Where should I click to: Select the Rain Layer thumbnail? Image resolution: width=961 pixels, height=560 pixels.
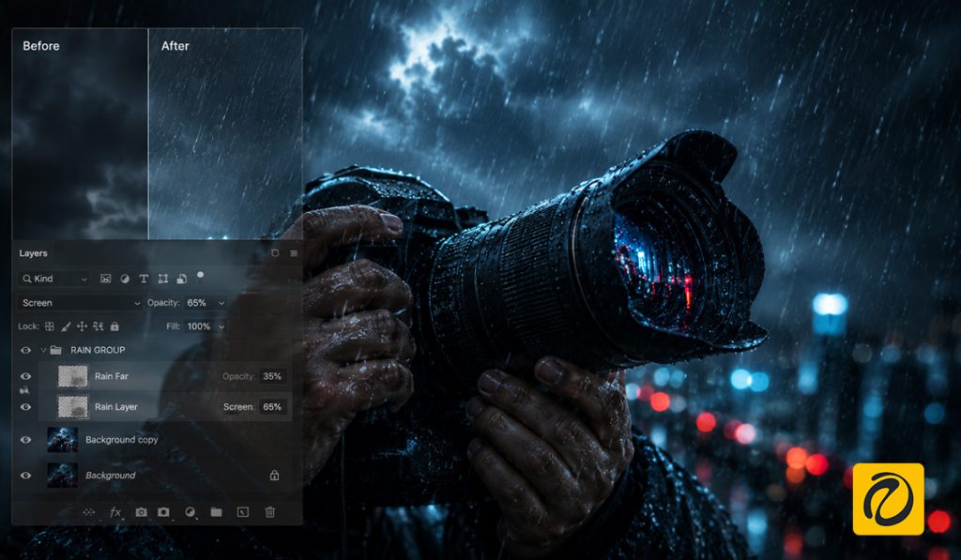click(x=73, y=407)
